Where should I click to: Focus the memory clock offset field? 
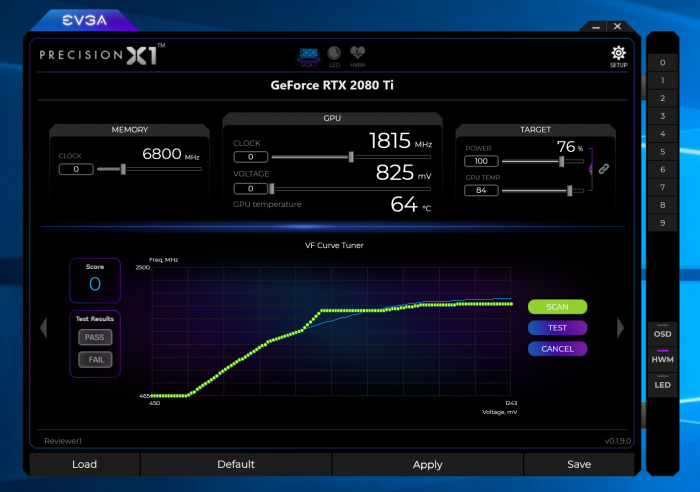pos(76,169)
